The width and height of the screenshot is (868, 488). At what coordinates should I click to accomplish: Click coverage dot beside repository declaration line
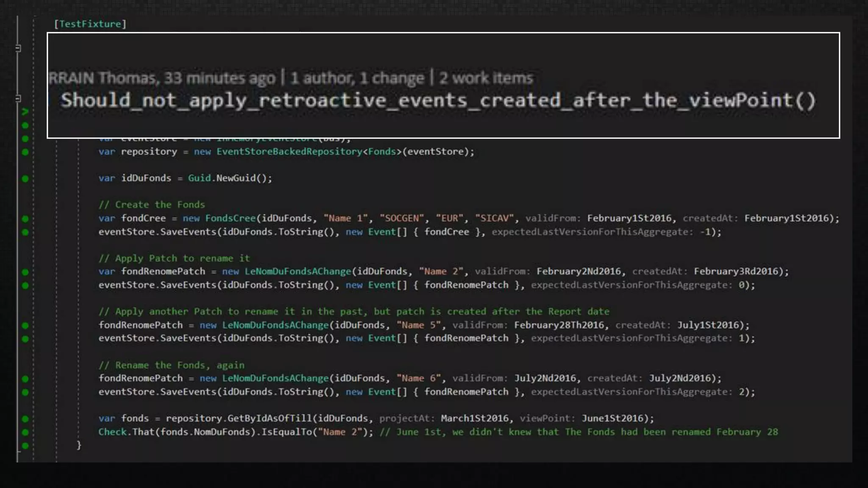(x=25, y=152)
